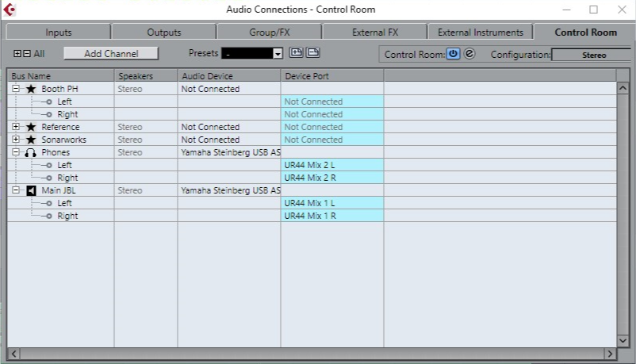Collapse the Phones bus
Viewport: 636px width, 364px height.
16,152
